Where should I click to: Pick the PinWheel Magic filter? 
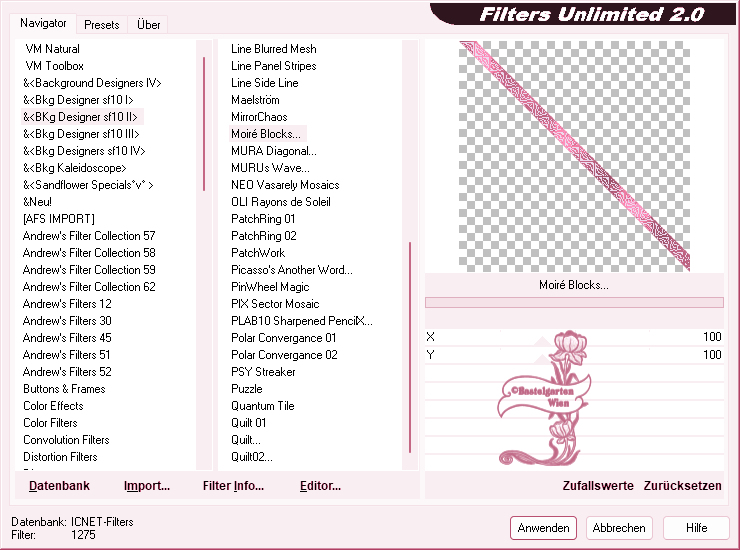point(270,287)
